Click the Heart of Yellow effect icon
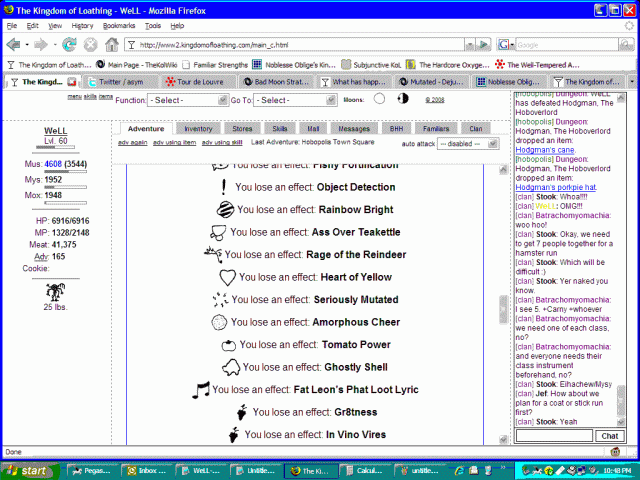Viewport: 640px width, 480px height. point(227,277)
